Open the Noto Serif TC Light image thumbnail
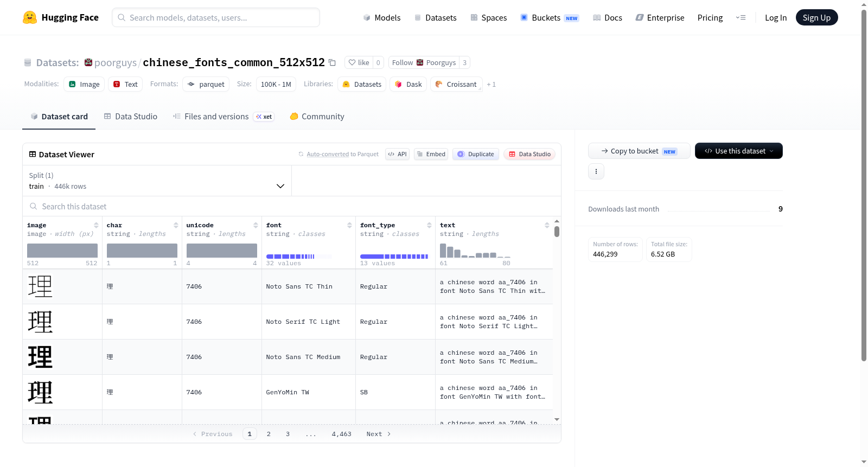This screenshot has width=868, height=467. pos(40,322)
